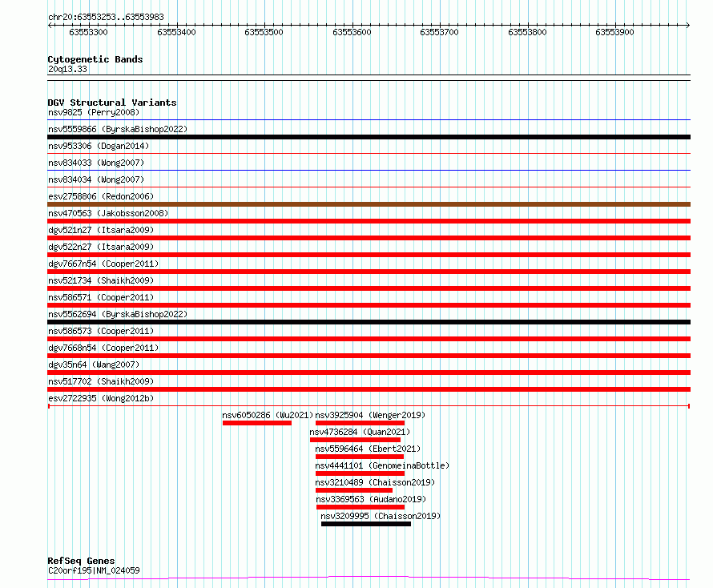
Task: Click the ruler's right arrow end
Action: tap(688, 26)
